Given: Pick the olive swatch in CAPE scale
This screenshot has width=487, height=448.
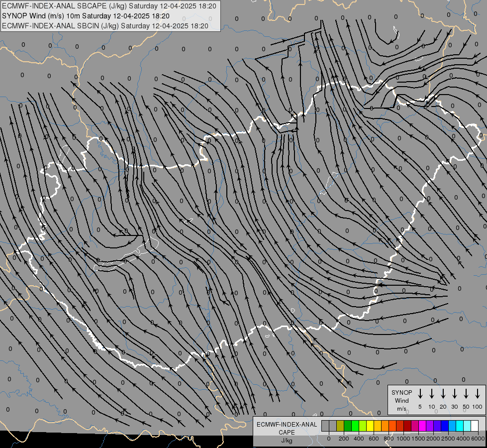Looking at the screenshot, I should (x=340, y=426).
